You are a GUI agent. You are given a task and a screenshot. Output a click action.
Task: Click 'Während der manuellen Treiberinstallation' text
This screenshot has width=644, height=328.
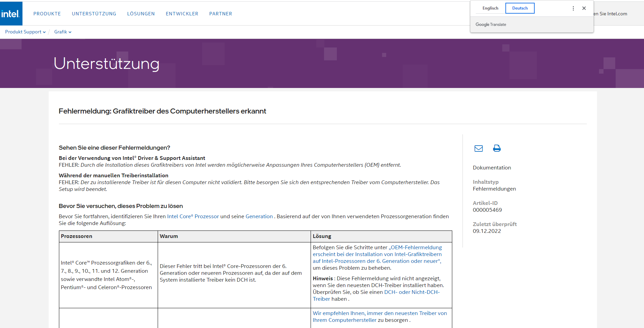(113, 176)
